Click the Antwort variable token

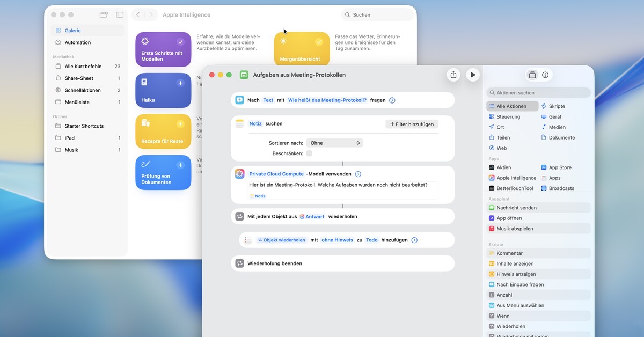coord(312,217)
